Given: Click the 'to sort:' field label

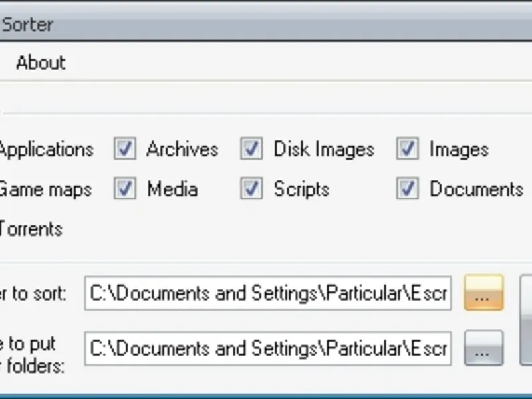Looking at the screenshot, I should tap(33, 293).
